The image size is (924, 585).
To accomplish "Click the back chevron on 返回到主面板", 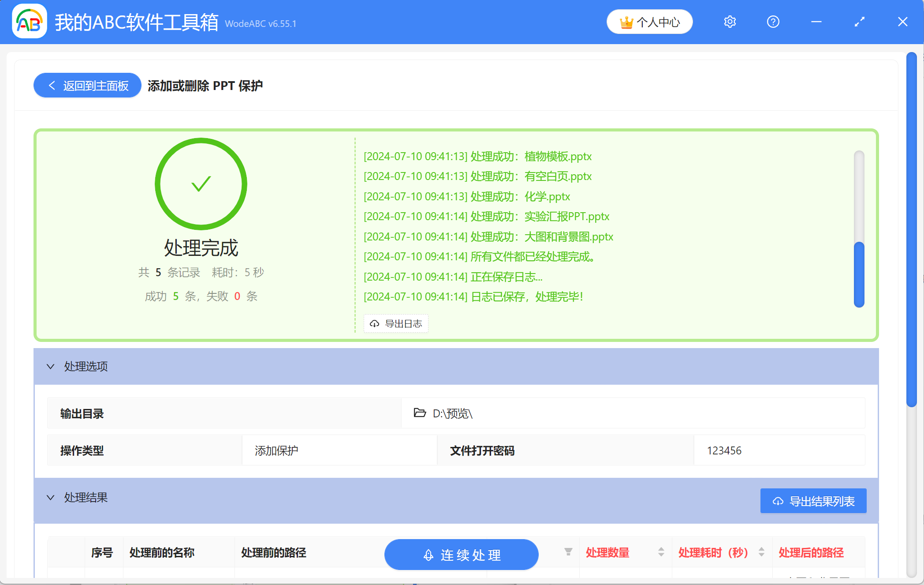I will coord(51,85).
